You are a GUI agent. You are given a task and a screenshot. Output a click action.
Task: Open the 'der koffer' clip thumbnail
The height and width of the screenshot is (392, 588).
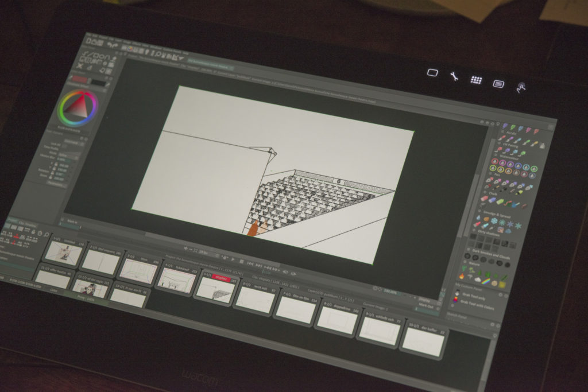pos(422,341)
